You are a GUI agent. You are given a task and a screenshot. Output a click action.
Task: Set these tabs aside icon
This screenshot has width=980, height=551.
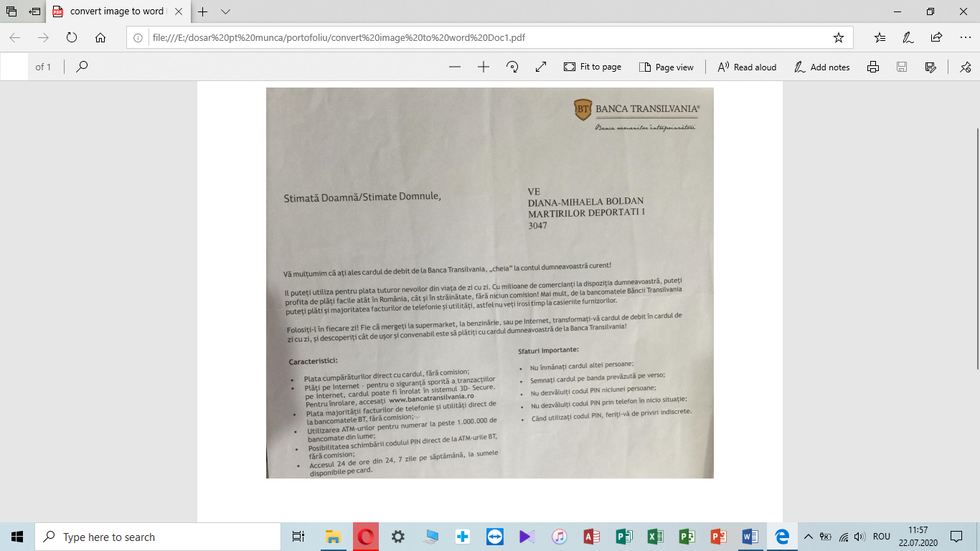tap(34, 11)
